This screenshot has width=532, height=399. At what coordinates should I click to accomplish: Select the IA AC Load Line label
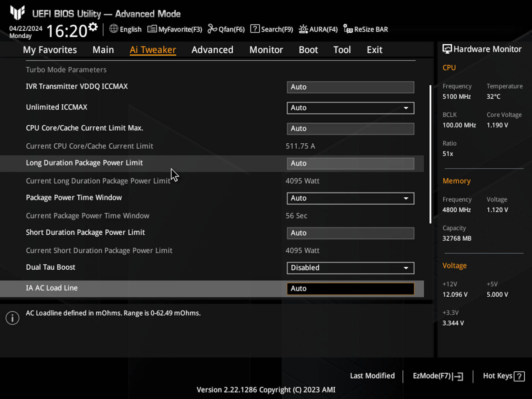[x=52, y=288]
